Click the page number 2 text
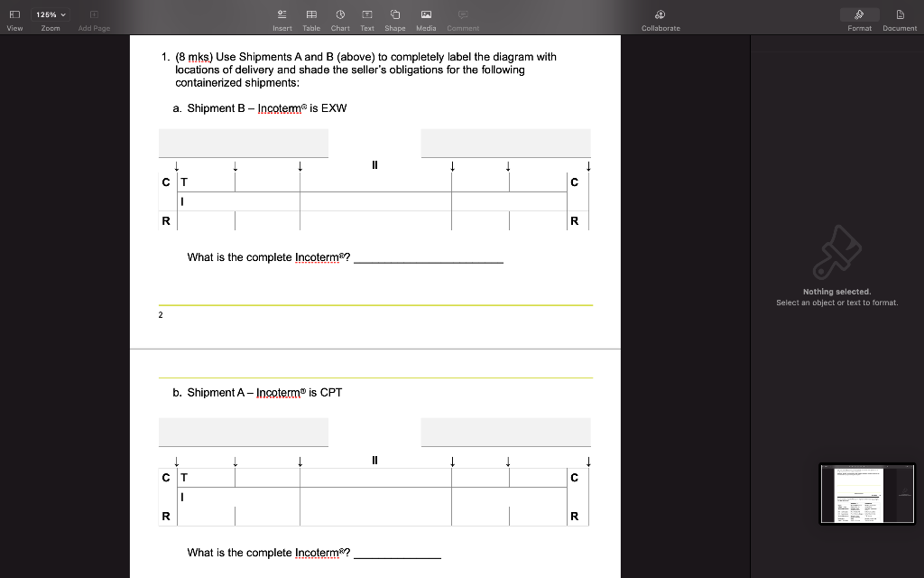 pyautogui.click(x=160, y=315)
